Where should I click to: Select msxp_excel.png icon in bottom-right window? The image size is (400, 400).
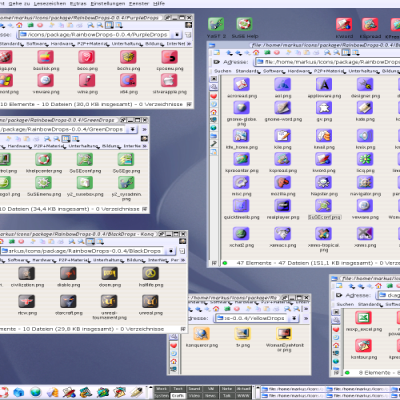point(363,318)
